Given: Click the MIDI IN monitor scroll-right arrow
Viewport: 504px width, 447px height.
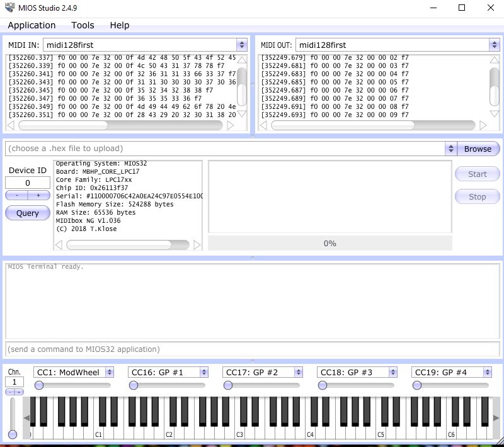Looking at the screenshot, I should point(230,125).
